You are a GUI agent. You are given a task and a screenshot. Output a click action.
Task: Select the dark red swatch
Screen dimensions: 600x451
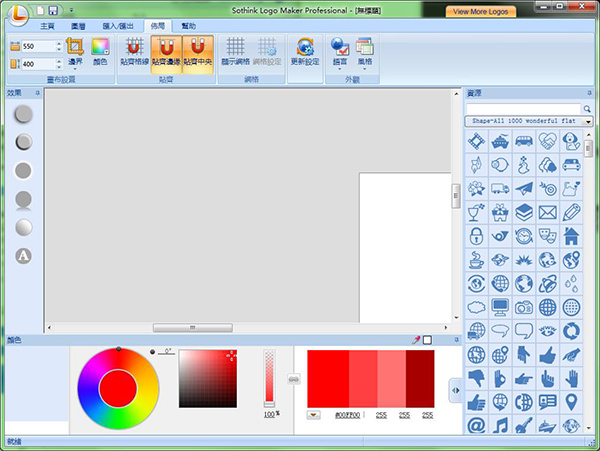420,379
